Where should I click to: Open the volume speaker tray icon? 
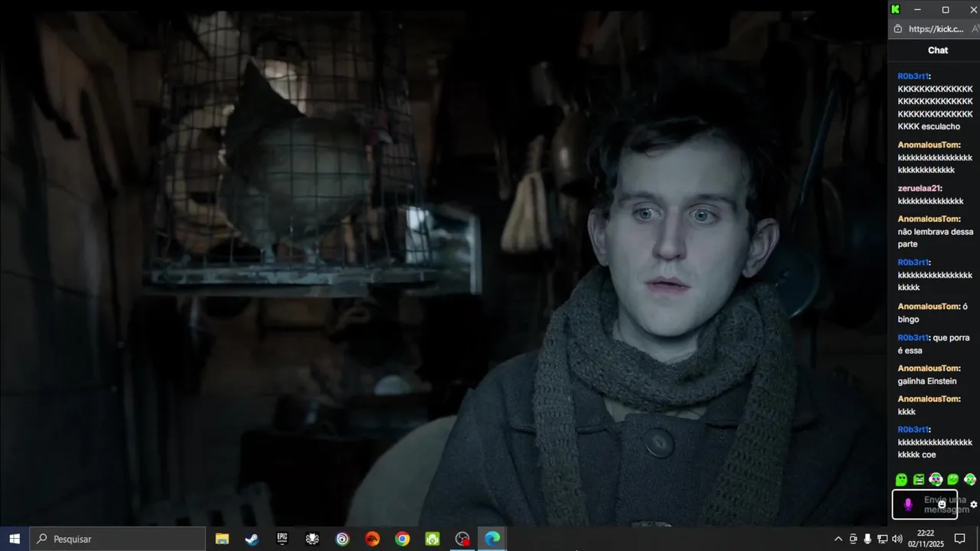point(897,539)
